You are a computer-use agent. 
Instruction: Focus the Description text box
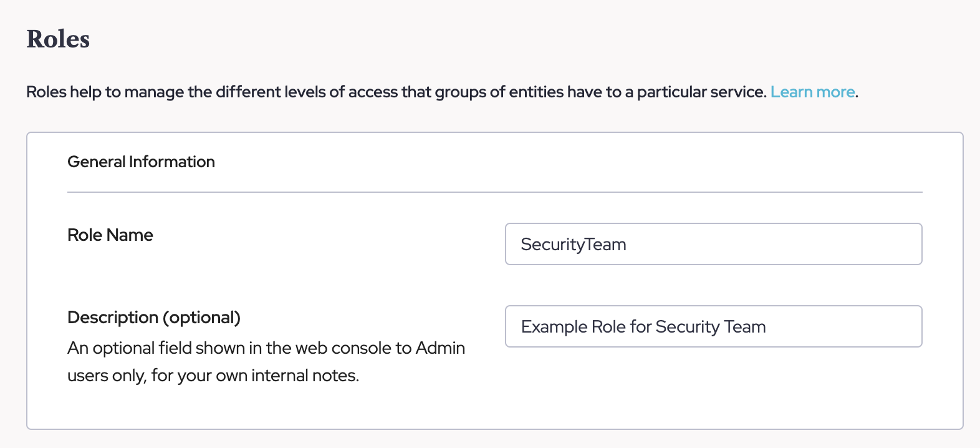pos(713,326)
